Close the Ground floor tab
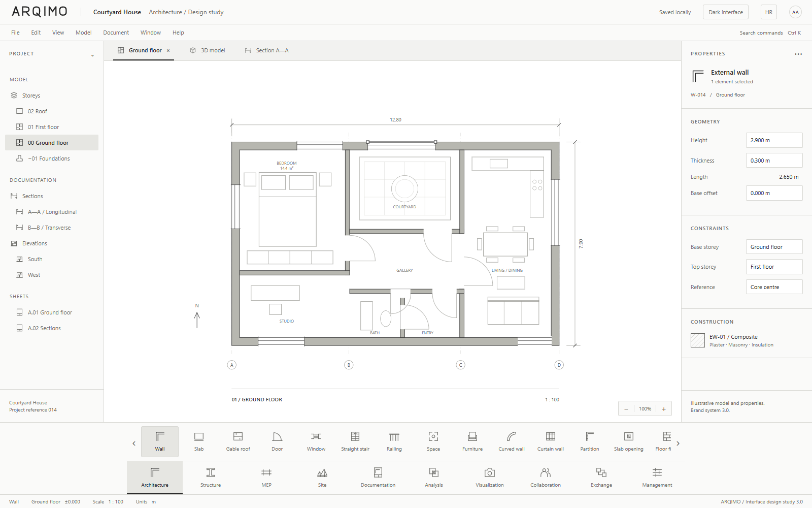 168,50
